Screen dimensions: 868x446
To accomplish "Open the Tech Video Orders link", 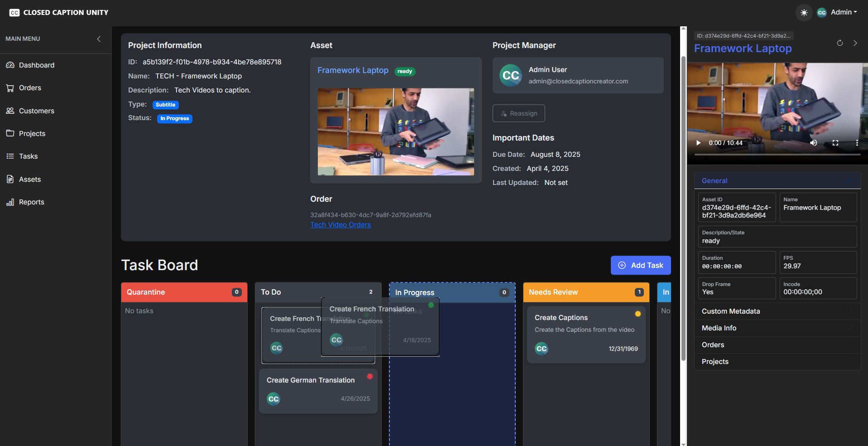I will [x=340, y=224].
